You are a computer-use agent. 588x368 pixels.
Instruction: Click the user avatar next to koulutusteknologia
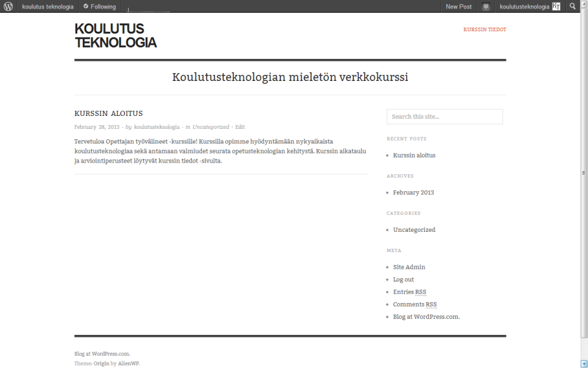point(556,7)
